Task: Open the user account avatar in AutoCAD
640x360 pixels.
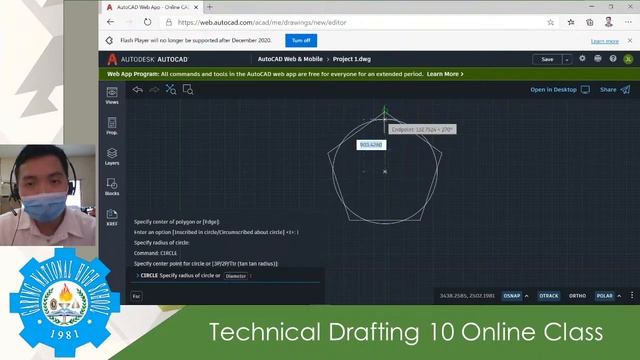Action: coord(629,59)
